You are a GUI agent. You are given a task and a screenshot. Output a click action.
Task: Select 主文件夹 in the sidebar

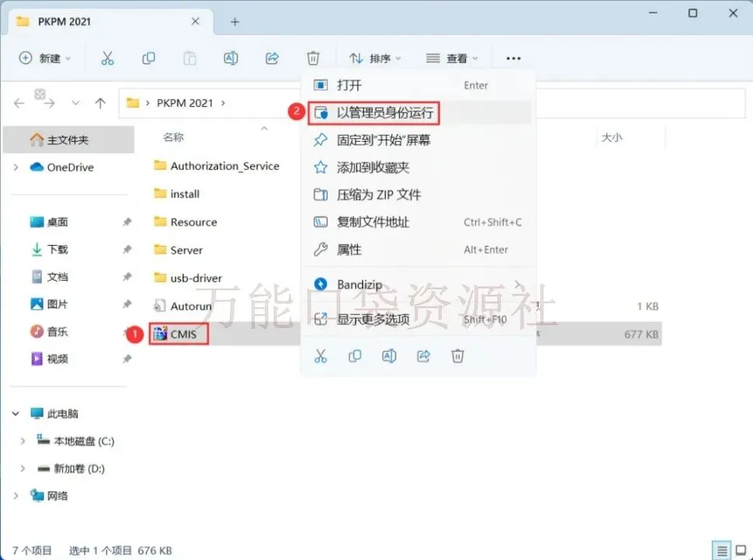68,140
